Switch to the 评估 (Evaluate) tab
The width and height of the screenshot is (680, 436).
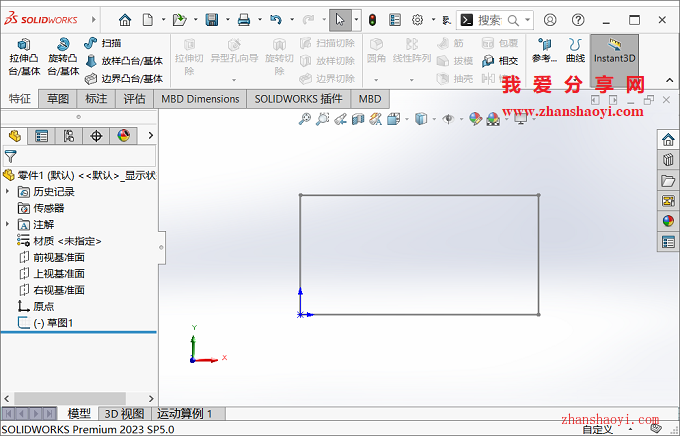tap(134, 99)
